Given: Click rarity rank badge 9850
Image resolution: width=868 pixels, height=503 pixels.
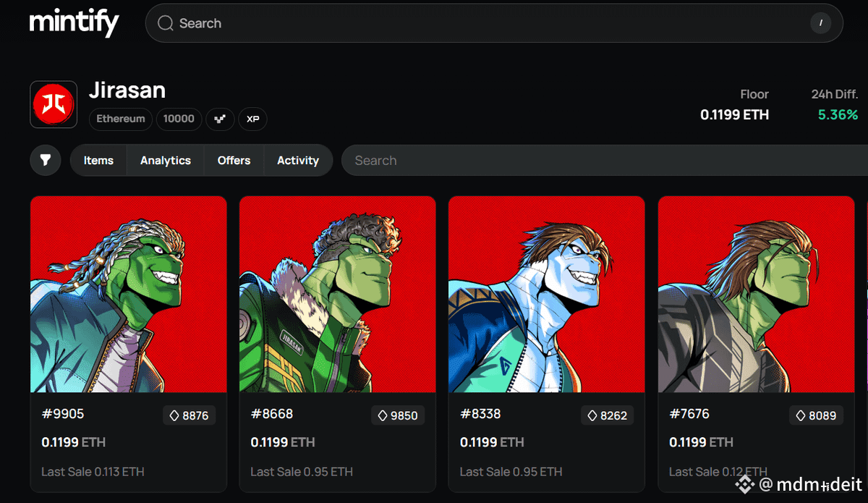Looking at the screenshot, I should 398,415.
